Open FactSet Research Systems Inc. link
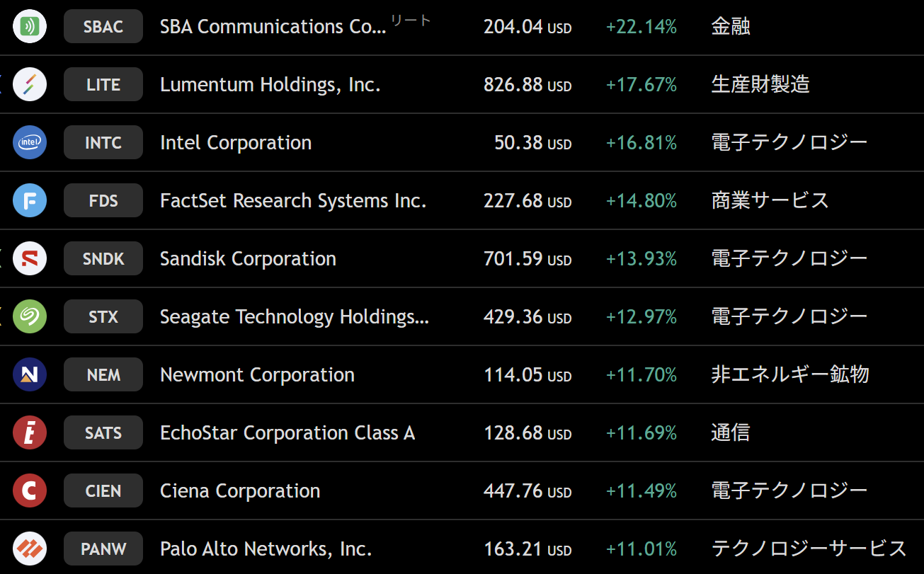Image resolution: width=924 pixels, height=574 pixels. coord(293,201)
